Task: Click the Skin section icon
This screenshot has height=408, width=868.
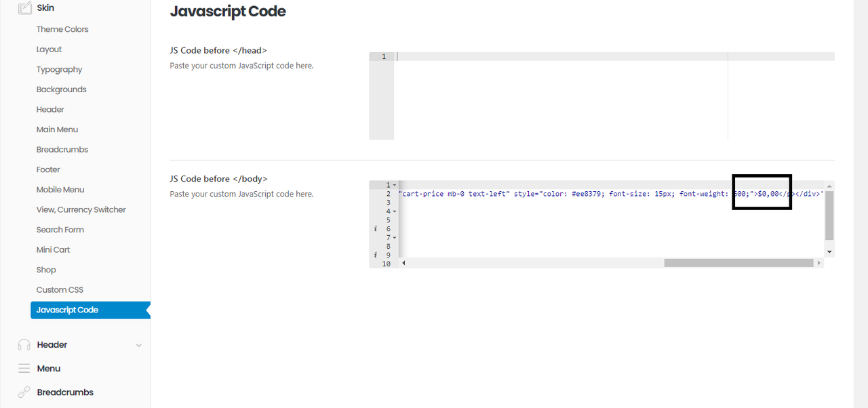Action: pos(24,8)
